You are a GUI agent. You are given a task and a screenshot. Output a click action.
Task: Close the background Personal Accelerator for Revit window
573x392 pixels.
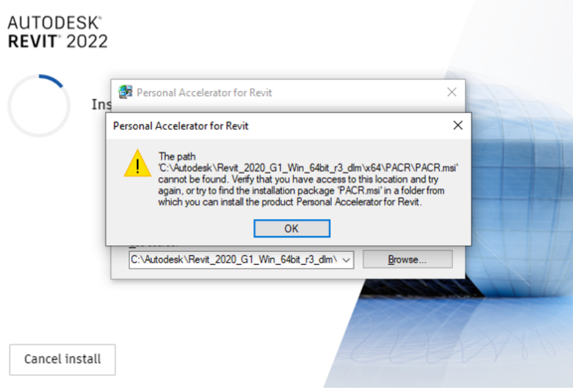452,92
